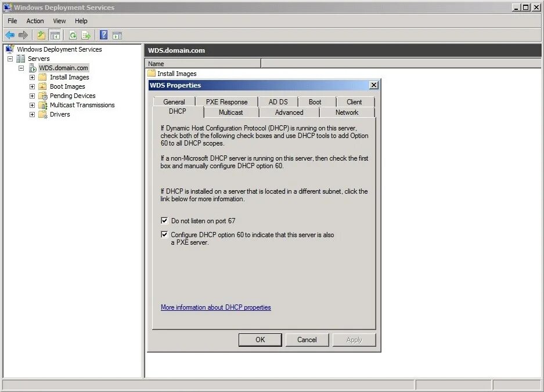Click the WDS.domain.com server icon
This screenshot has height=392, width=544.
33,68
